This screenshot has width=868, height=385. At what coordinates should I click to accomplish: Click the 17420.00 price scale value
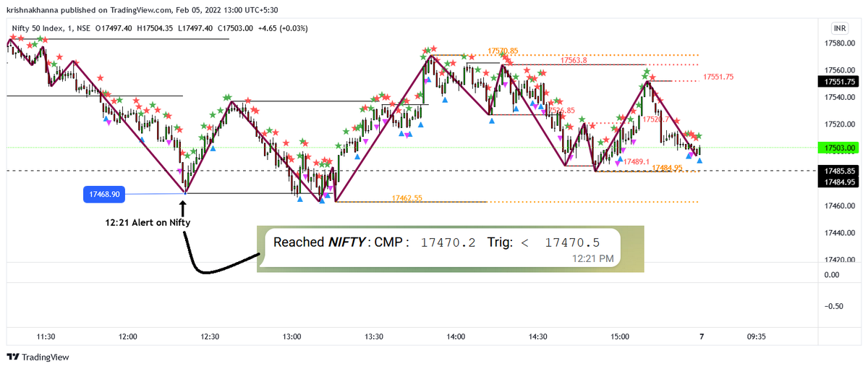pos(839,260)
